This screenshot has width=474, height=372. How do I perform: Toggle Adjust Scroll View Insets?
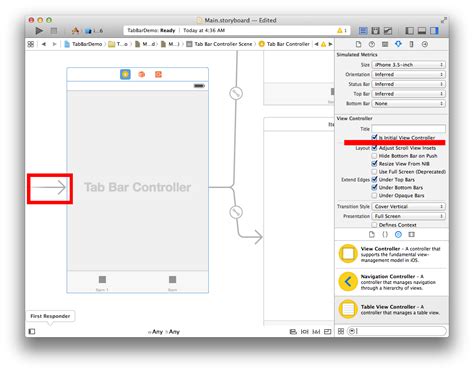coord(374,148)
